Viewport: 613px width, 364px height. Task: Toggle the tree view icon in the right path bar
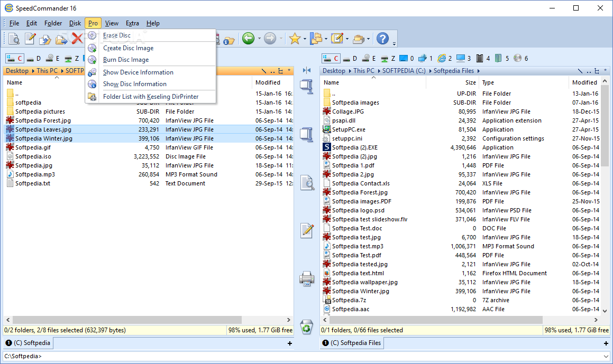(597, 71)
